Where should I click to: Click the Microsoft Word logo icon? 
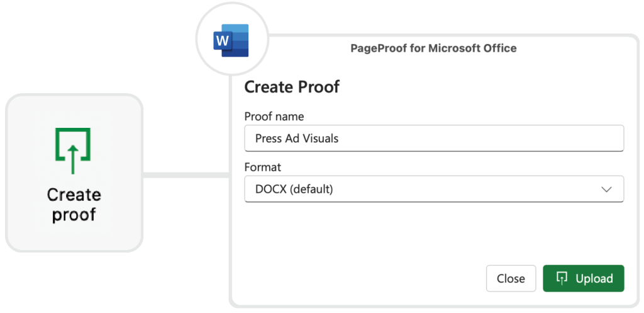(x=231, y=41)
